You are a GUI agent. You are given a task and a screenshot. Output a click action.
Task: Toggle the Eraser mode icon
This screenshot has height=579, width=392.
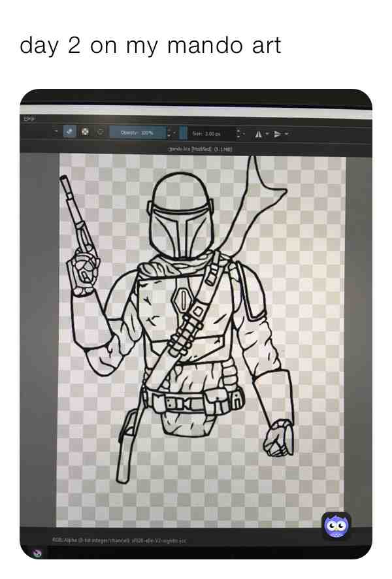click(x=69, y=131)
